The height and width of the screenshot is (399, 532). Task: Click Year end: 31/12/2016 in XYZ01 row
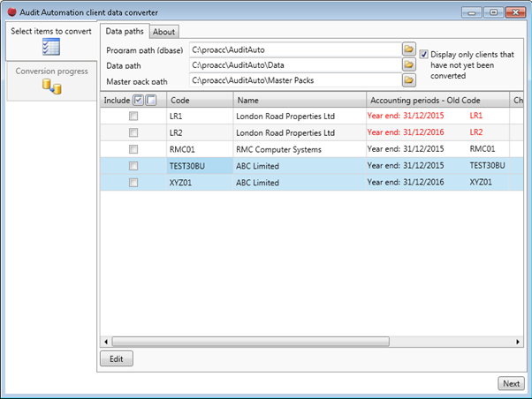pyautogui.click(x=406, y=182)
